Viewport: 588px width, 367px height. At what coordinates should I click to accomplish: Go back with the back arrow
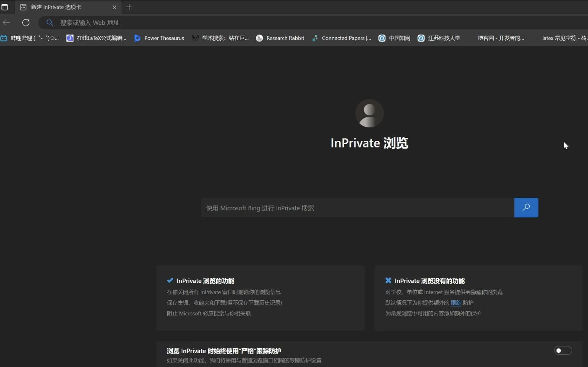[x=6, y=23]
